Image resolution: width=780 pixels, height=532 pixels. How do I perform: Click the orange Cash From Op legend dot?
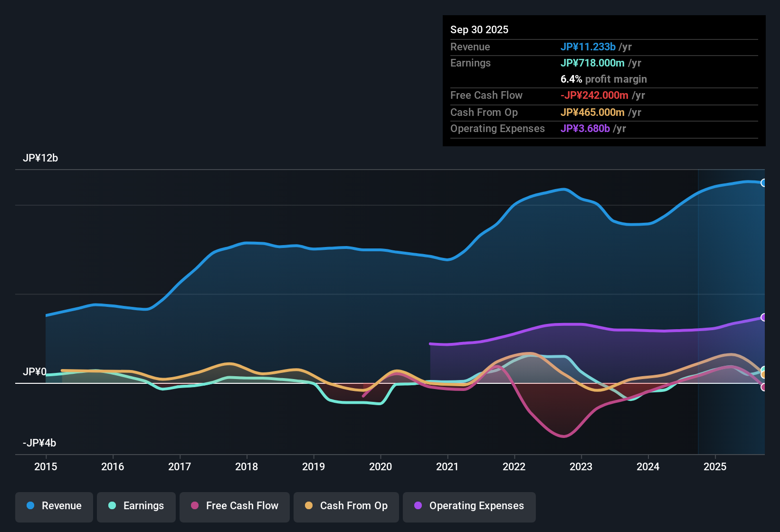(x=309, y=506)
